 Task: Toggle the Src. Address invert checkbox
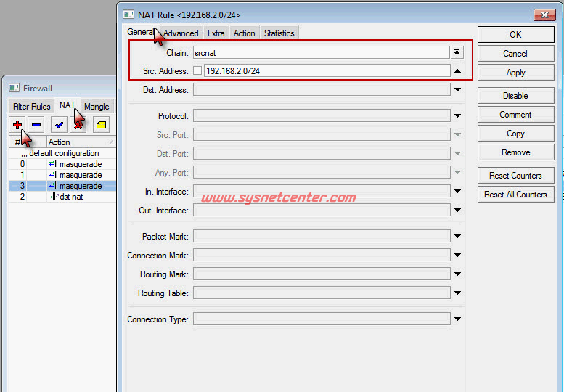(x=197, y=71)
